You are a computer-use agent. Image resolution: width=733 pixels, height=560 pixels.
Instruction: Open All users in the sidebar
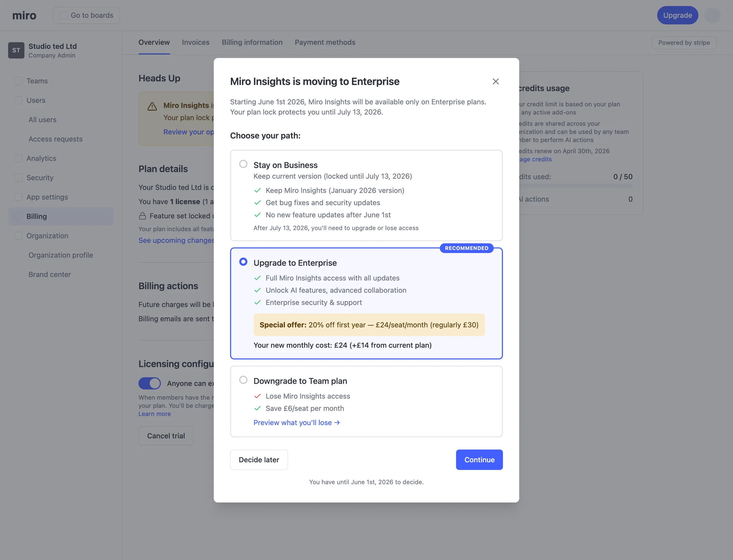tap(61, 120)
